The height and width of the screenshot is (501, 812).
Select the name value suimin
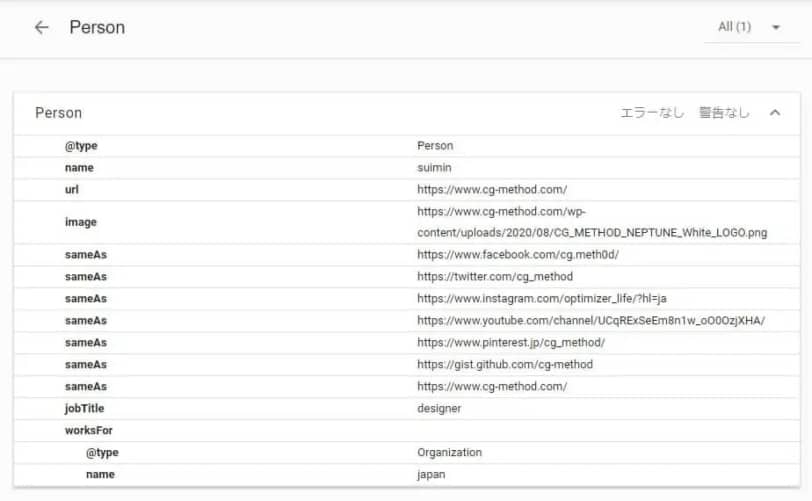434,167
